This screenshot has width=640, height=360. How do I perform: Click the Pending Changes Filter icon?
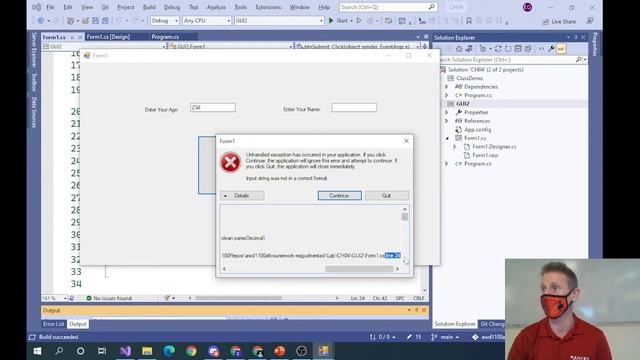(x=483, y=49)
